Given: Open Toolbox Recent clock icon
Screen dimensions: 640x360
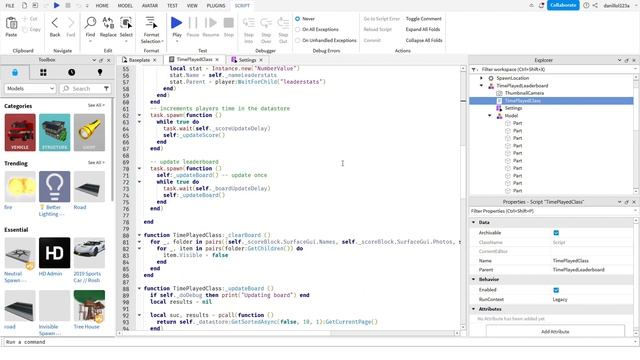Looking at the screenshot, I should pyautogui.click(x=71, y=72).
